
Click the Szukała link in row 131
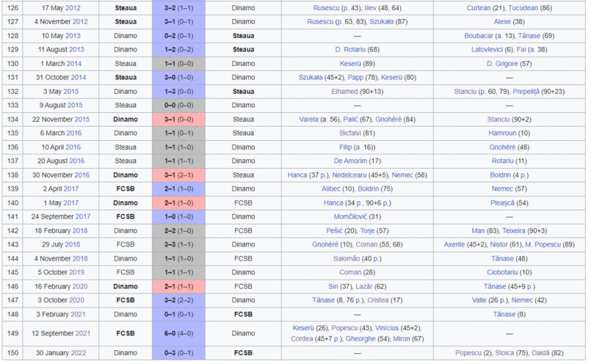[x=311, y=77]
